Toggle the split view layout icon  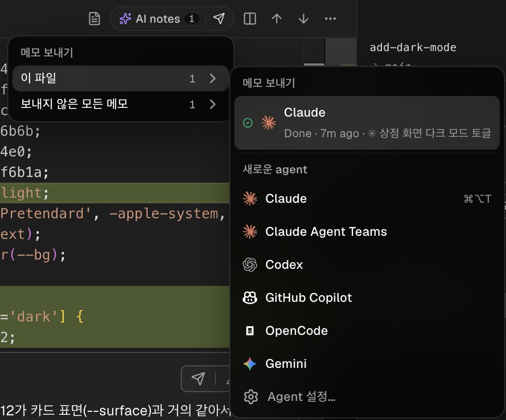point(250,19)
